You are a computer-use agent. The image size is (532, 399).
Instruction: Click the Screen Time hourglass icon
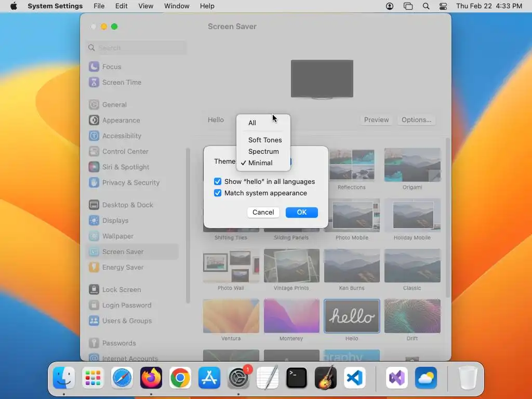pos(94,82)
